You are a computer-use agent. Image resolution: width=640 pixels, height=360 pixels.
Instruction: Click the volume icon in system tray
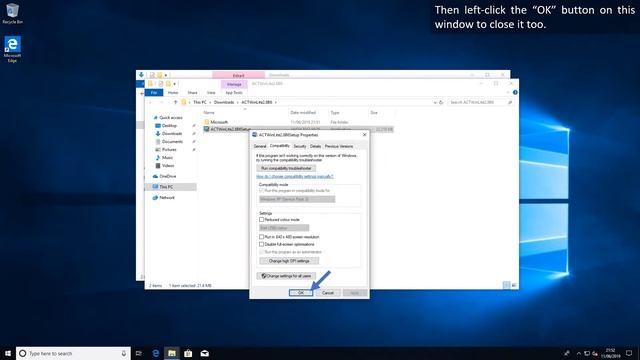[595, 353]
